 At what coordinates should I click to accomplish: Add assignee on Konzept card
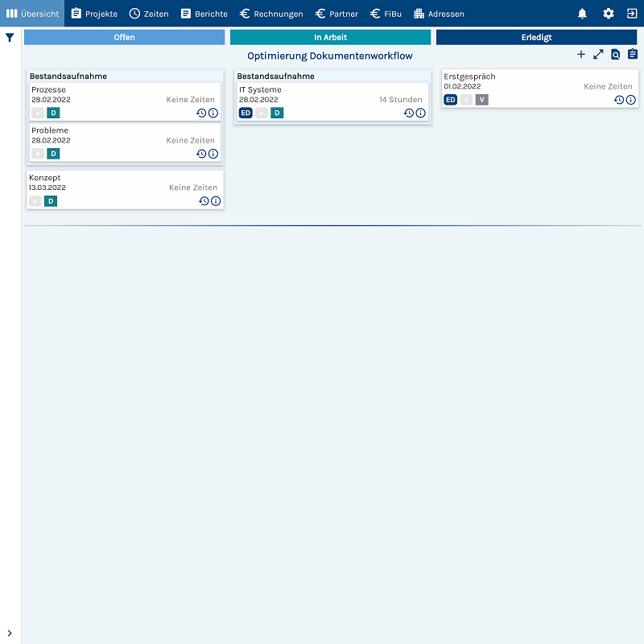tap(35, 201)
